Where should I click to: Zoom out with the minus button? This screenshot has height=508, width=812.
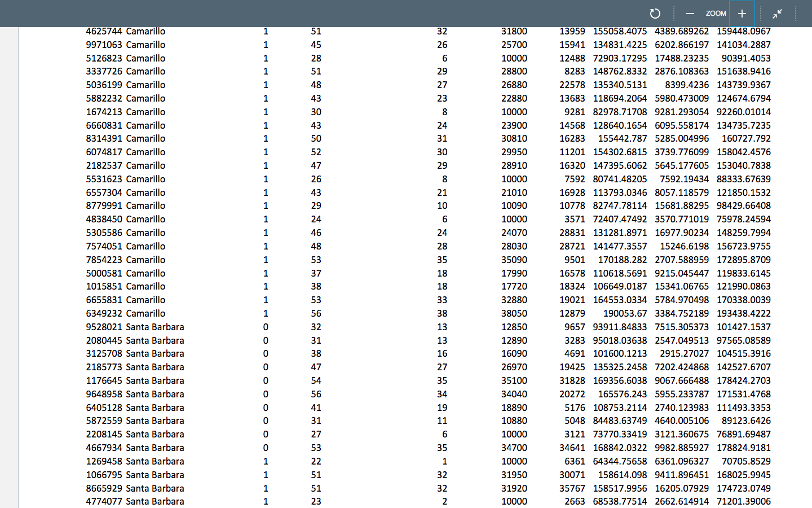coord(690,14)
